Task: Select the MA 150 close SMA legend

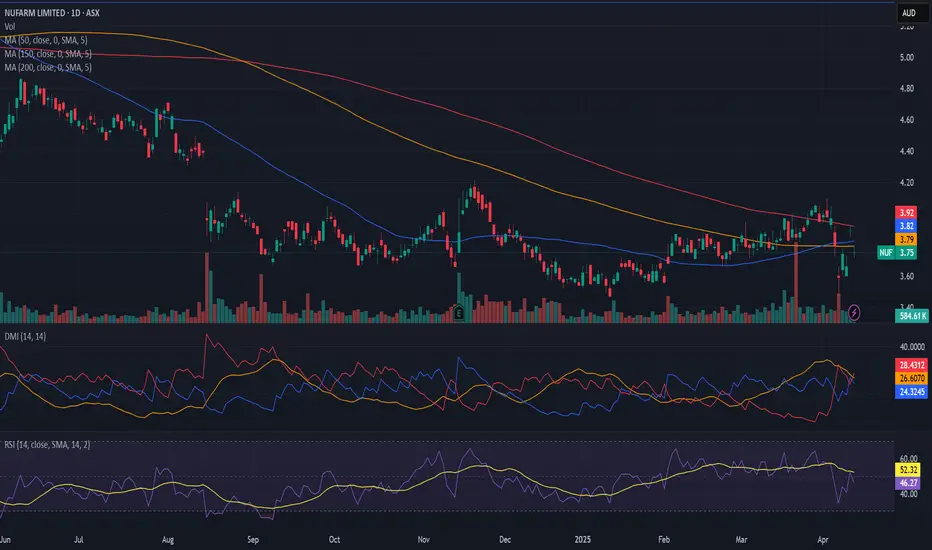Action: coord(48,54)
